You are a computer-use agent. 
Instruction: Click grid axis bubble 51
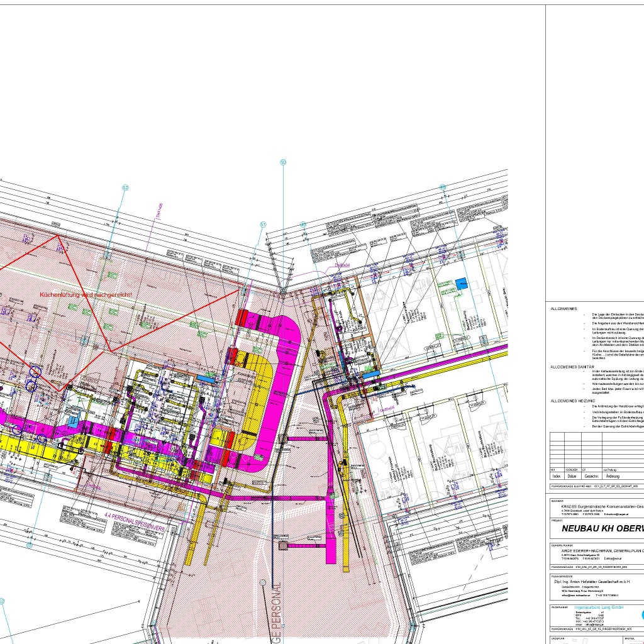[263, 225]
